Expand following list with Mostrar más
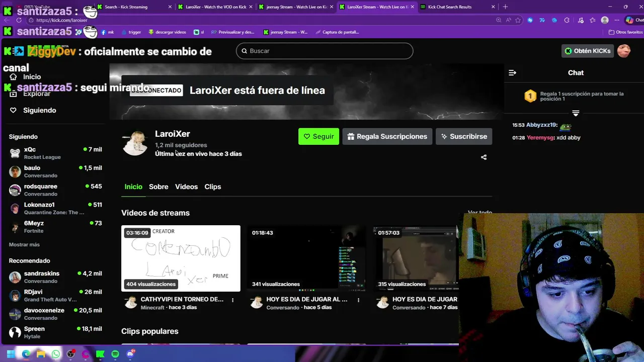The width and height of the screenshot is (644, 362). [x=24, y=244]
